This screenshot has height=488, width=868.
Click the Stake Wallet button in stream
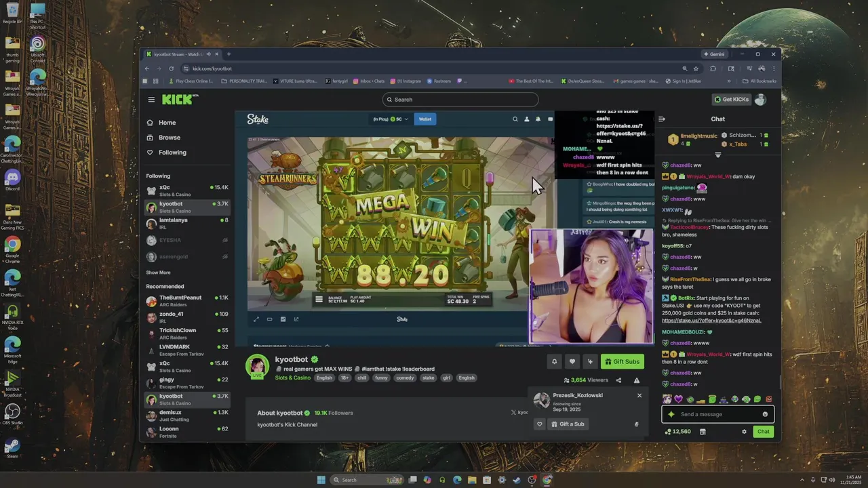coord(425,119)
